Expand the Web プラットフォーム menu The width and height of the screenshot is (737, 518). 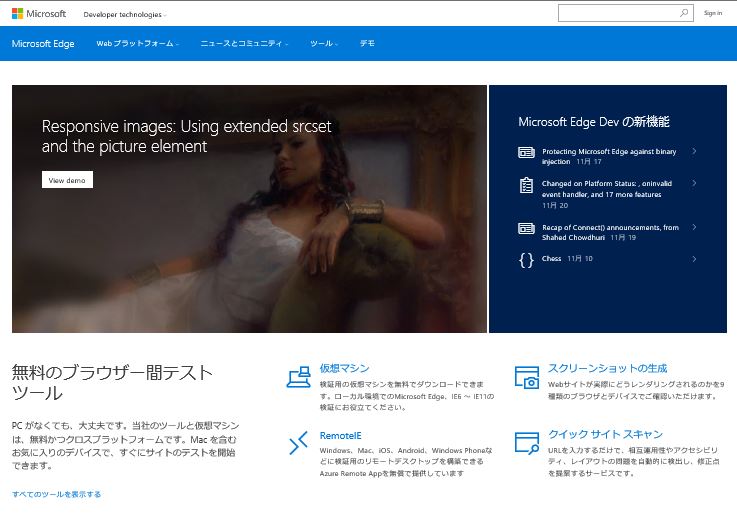tap(138, 43)
